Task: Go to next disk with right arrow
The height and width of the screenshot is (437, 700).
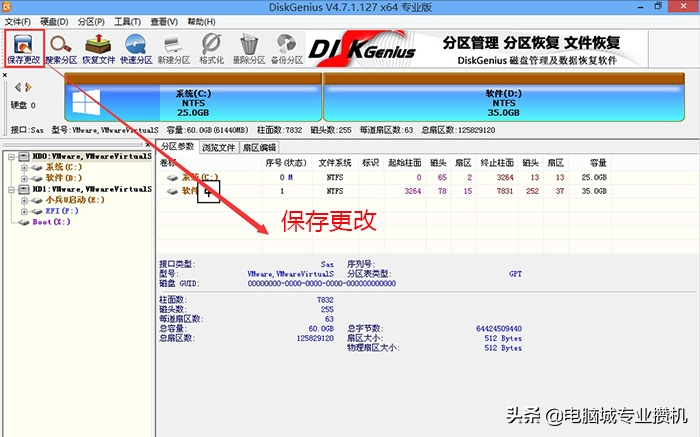Action: [29, 87]
